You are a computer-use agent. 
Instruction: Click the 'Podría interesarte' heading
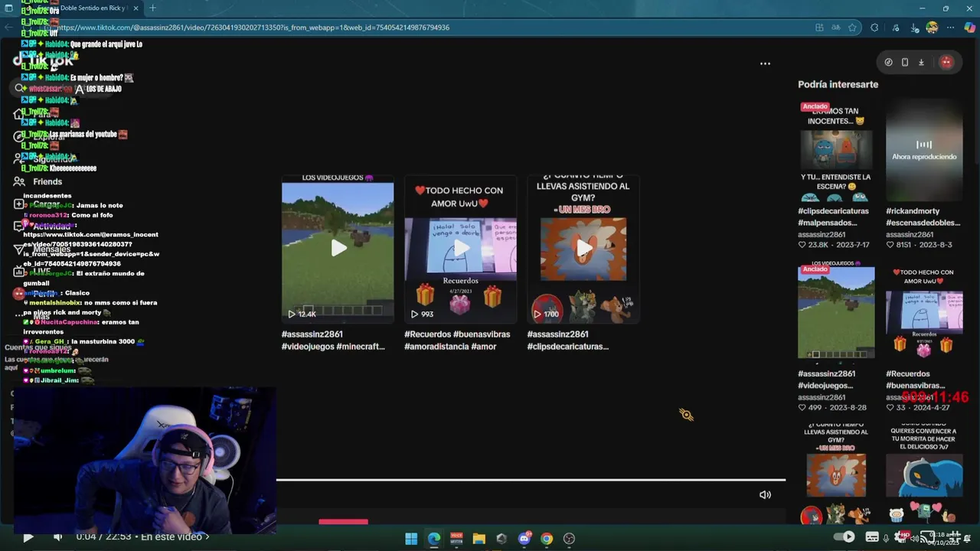tap(838, 84)
